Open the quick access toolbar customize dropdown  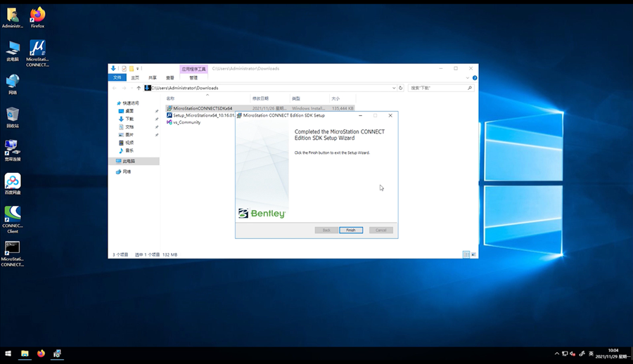coord(137,69)
